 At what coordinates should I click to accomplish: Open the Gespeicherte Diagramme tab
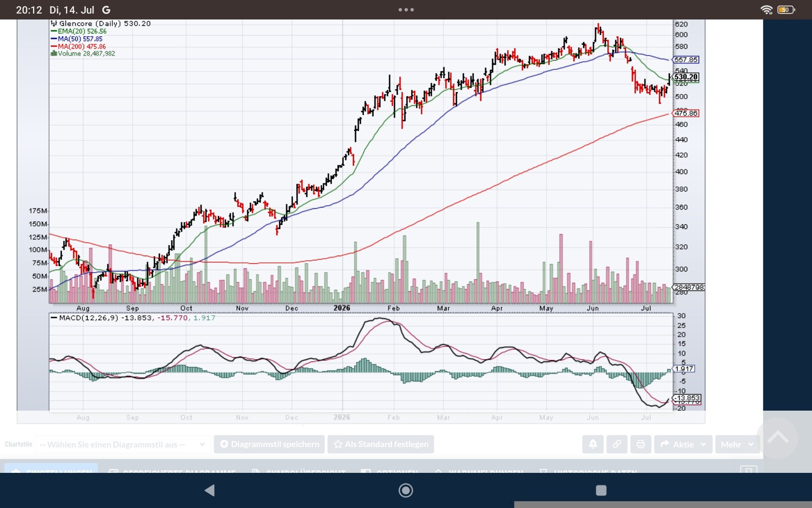click(x=173, y=470)
